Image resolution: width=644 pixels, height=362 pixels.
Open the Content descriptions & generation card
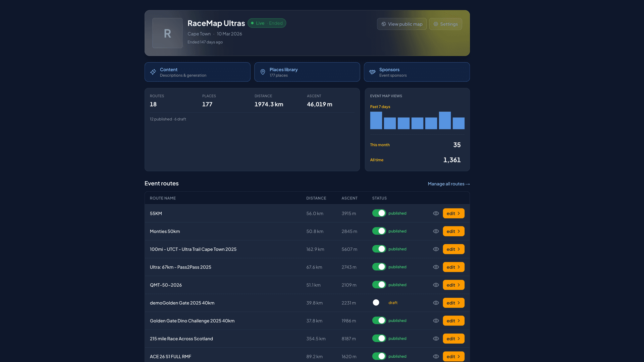198,72
